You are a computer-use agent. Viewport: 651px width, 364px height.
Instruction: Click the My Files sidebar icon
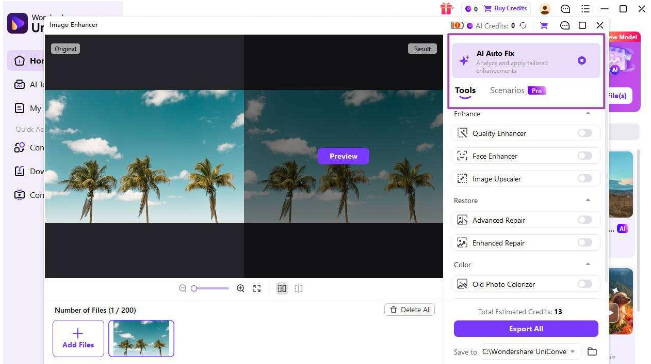click(20, 108)
